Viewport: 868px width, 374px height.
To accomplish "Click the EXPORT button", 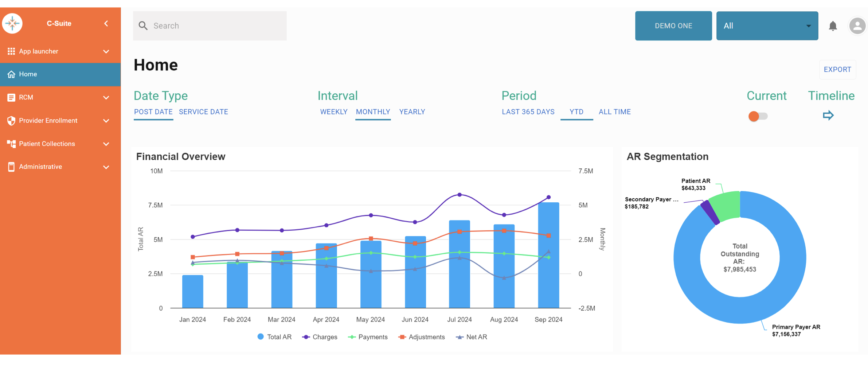I will click(837, 70).
